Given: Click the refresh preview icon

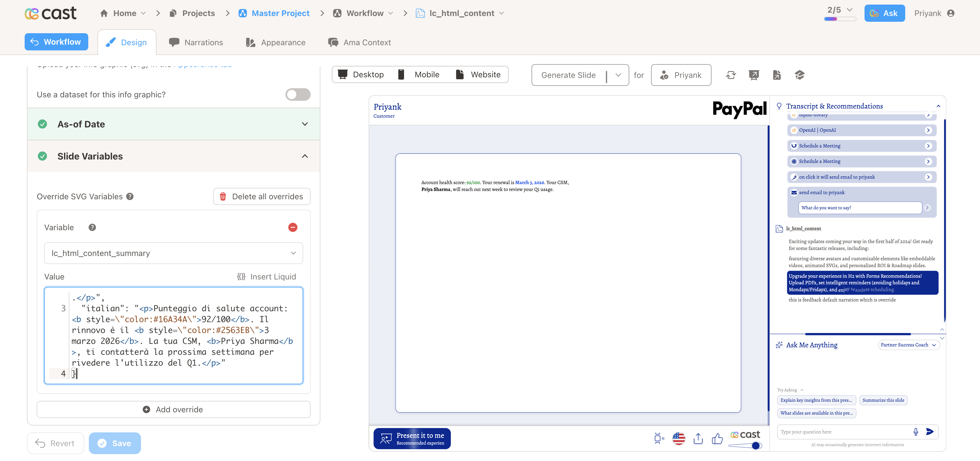Looking at the screenshot, I should [x=731, y=75].
